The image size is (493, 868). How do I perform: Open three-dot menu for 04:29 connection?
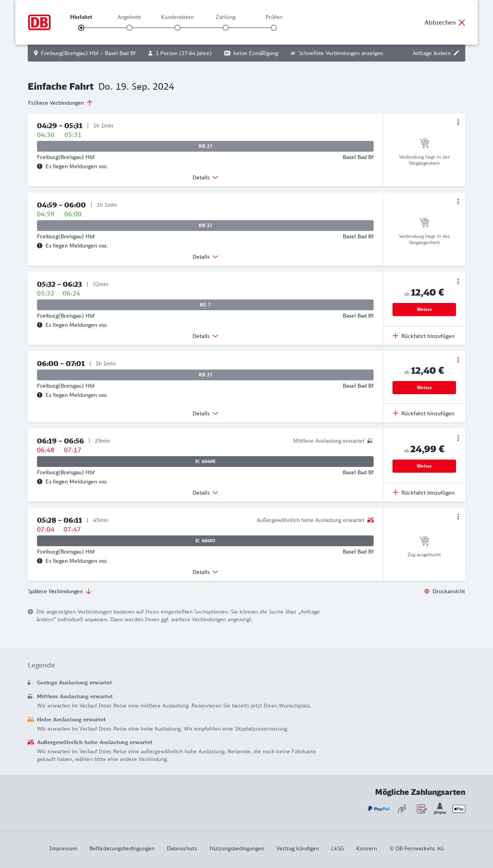pyautogui.click(x=458, y=122)
